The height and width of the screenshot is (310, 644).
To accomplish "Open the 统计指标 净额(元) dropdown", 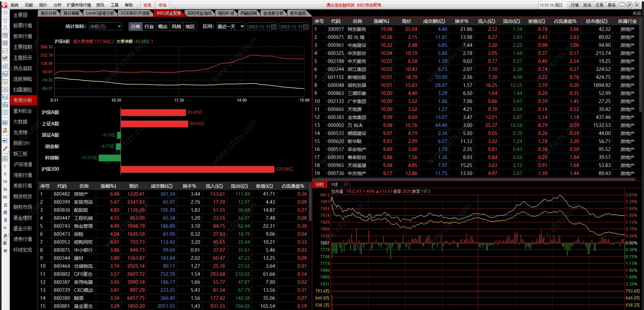I will coord(105,26).
